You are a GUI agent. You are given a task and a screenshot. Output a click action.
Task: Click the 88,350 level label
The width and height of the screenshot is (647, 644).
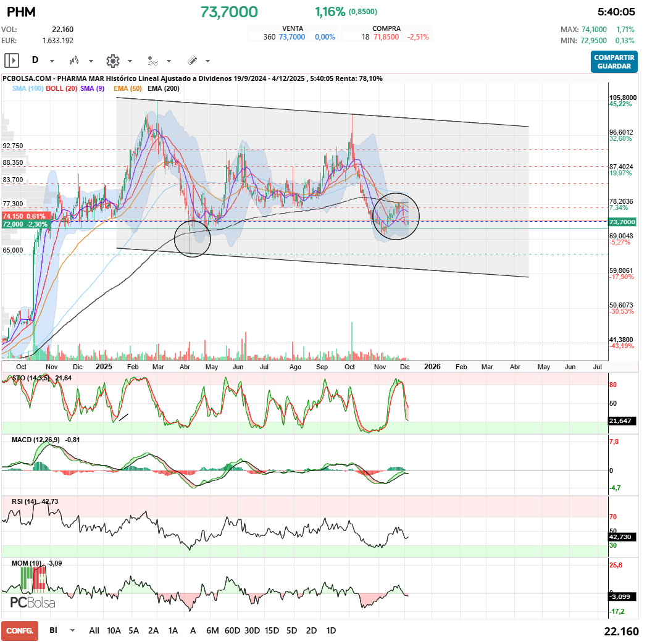(13, 162)
